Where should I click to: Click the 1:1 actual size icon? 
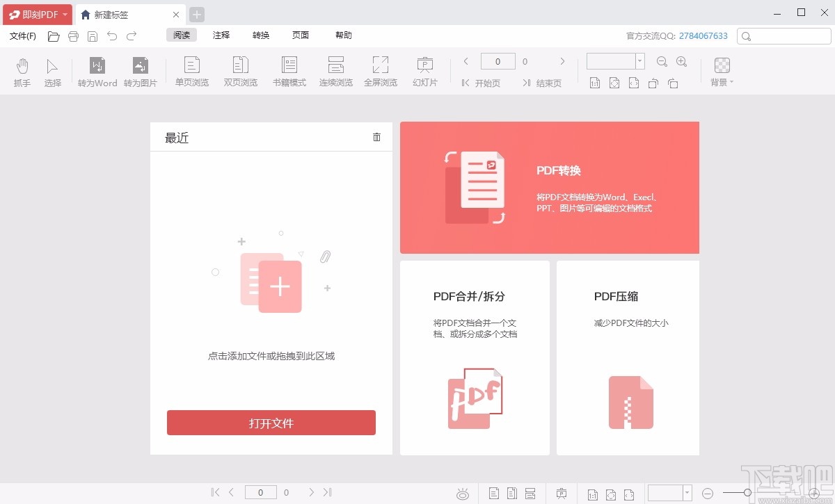click(595, 83)
